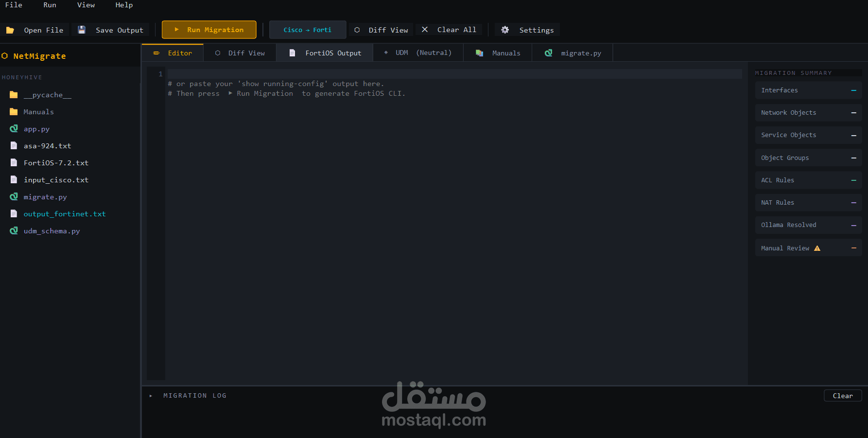Click the Migration Log collapse arrow
This screenshot has width=868, height=438.
[x=151, y=396]
